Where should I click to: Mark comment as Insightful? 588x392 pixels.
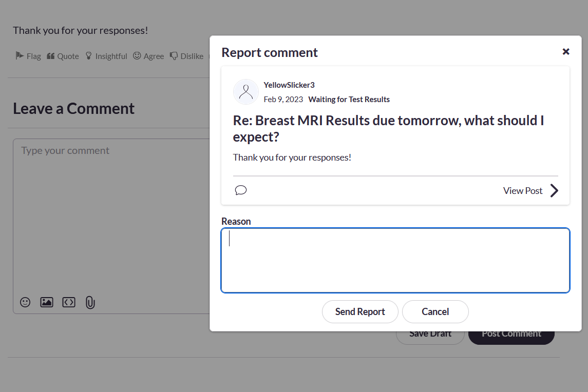pos(106,56)
